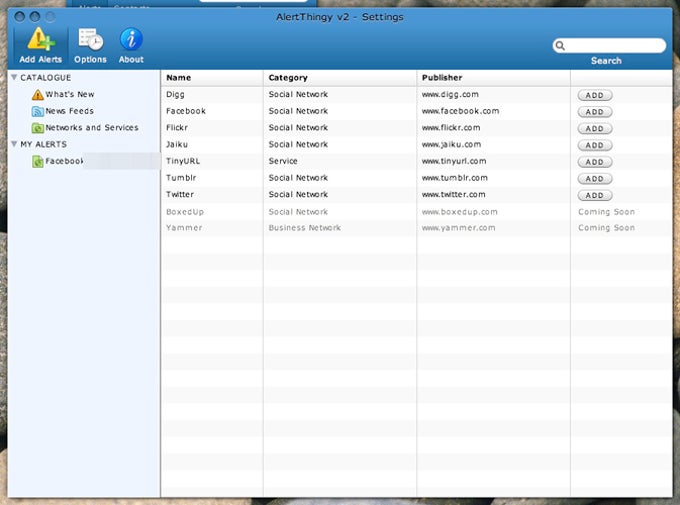
Task: Select the greyed BoxedUp name cell
Action: [185, 212]
